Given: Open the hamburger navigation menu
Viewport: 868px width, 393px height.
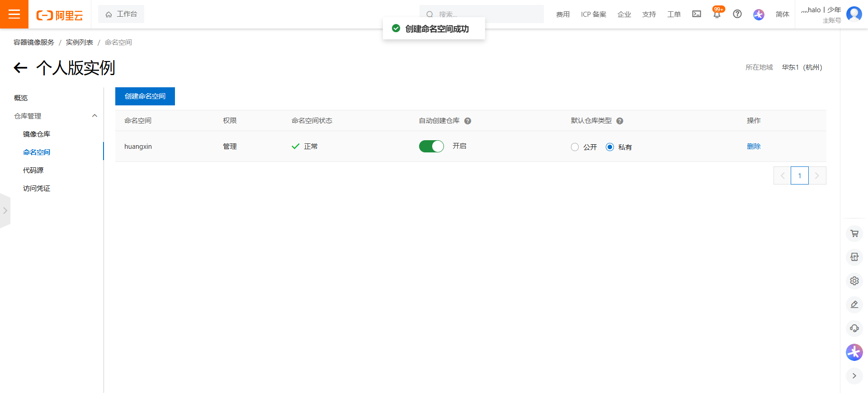Looking at the screenshot, I should pos(14,14).
